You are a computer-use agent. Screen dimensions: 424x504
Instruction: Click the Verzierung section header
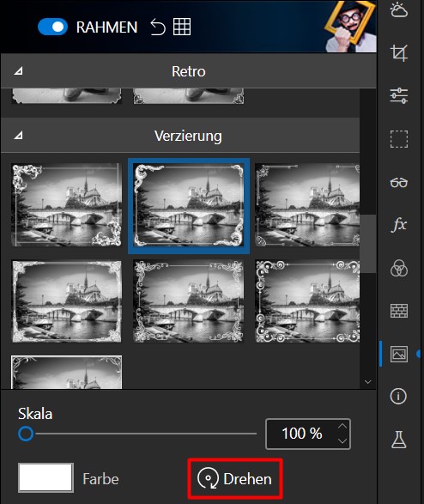pos(180,136)
